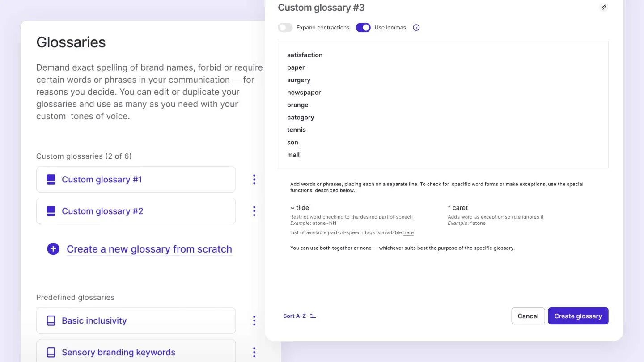Enable the Expand contractions toggle
The height and width of the screenshot is (362, 644).
285,27
